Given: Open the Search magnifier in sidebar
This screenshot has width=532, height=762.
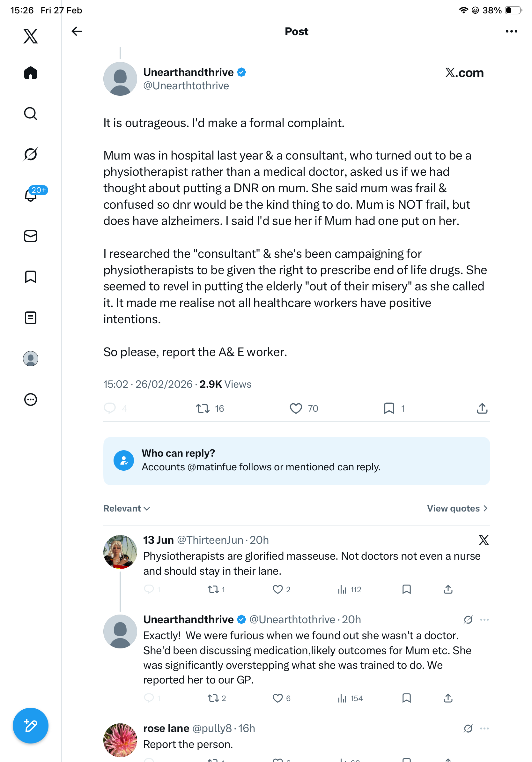Looking at the screenshot, I should (x=31, y=114).
